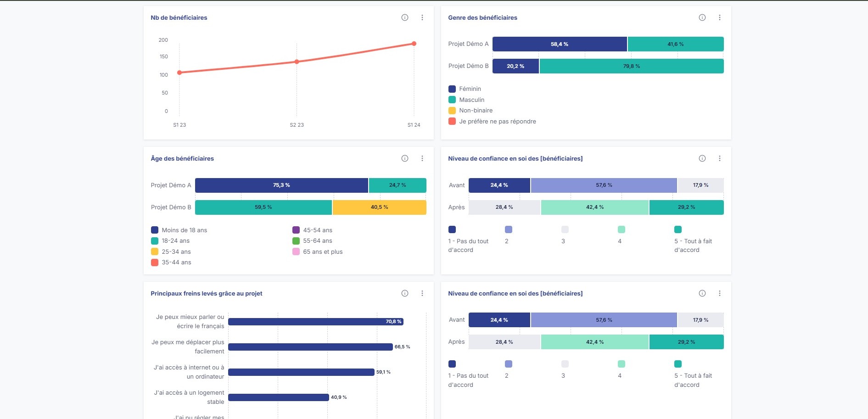868x419 pixels.
Task: Click info icon on the upper Niveau de confiance card
Action: point(702,158)
